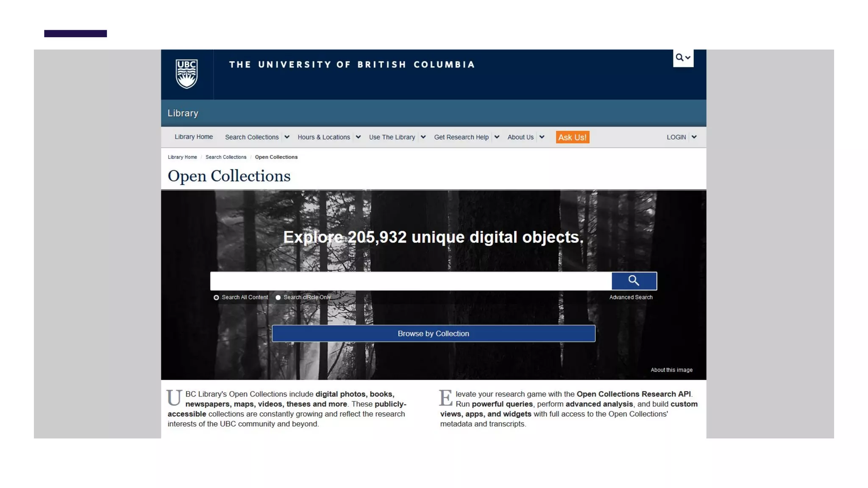The height and width of the screenshot is (488, 868).
Task: Expand the Search Collections dropdown arrow
Action: click(287, 137)
